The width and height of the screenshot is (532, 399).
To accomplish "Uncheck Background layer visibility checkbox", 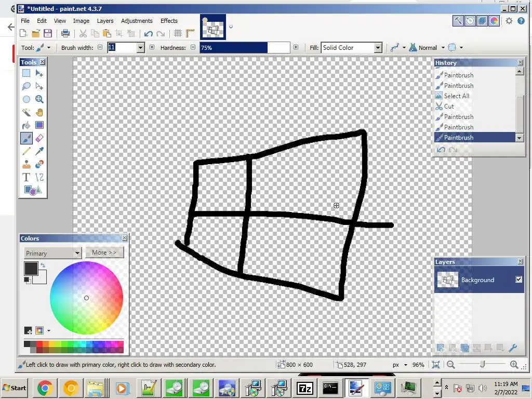I will [x=519, y=279].
